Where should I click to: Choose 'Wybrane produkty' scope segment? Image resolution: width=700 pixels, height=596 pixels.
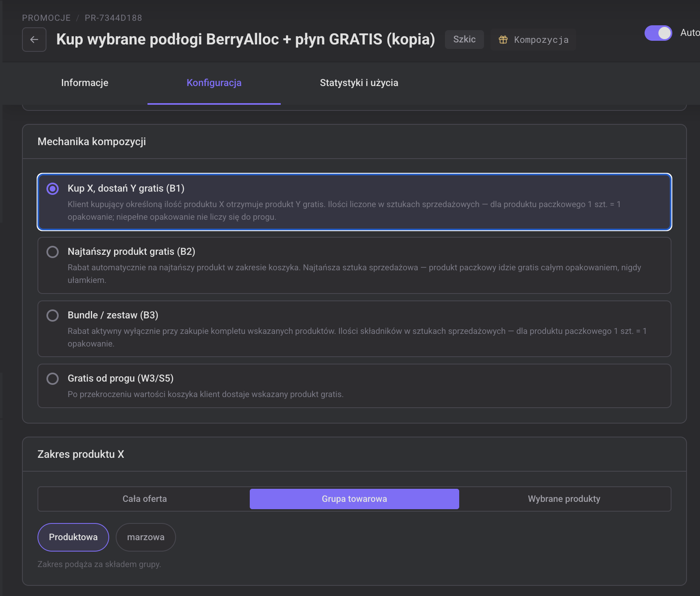pos(564,499)
